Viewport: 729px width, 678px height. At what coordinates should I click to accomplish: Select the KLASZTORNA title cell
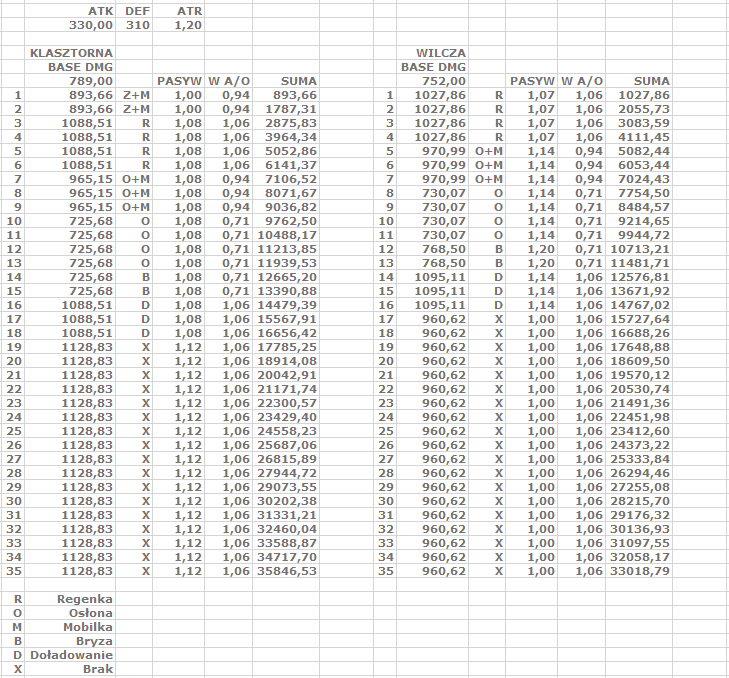pos(72,52)
